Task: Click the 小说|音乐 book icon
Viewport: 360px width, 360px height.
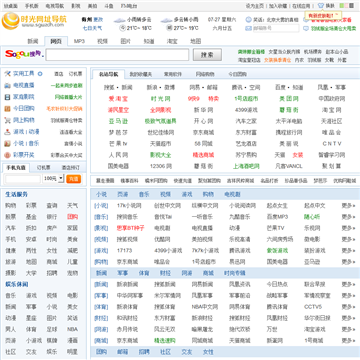Action: (x=7, y=143)
